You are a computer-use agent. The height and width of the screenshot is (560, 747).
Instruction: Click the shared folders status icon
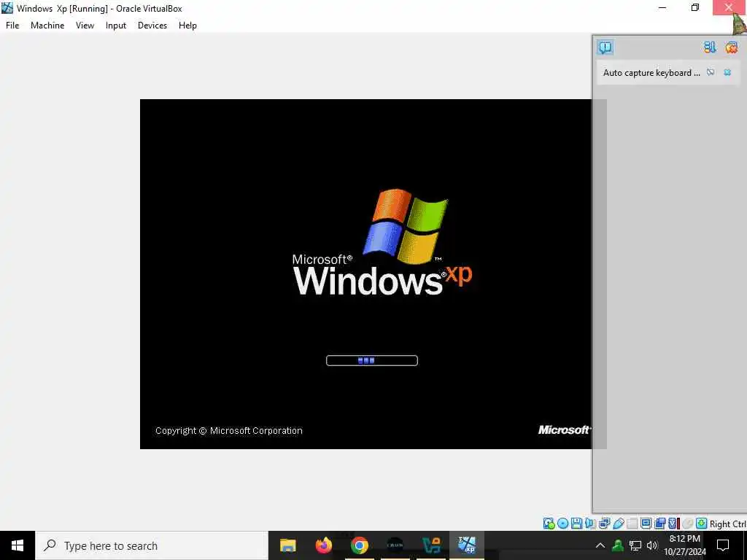(x=632, y=524)
